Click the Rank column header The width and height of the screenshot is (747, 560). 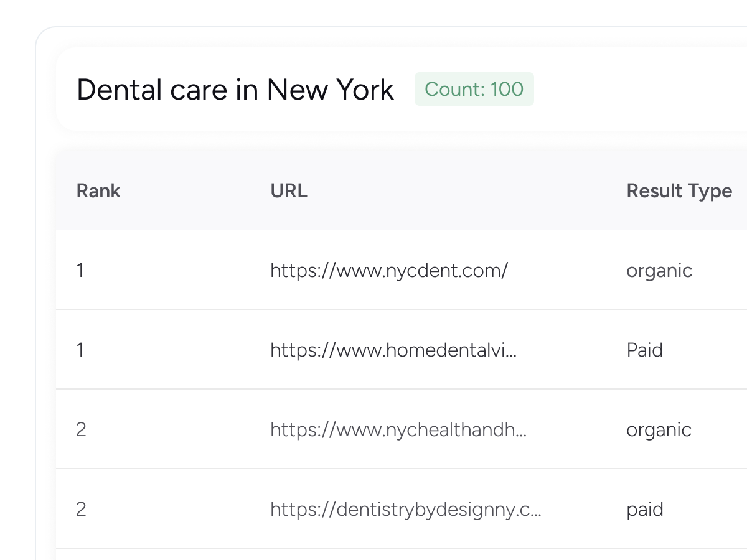click(98, 190)
